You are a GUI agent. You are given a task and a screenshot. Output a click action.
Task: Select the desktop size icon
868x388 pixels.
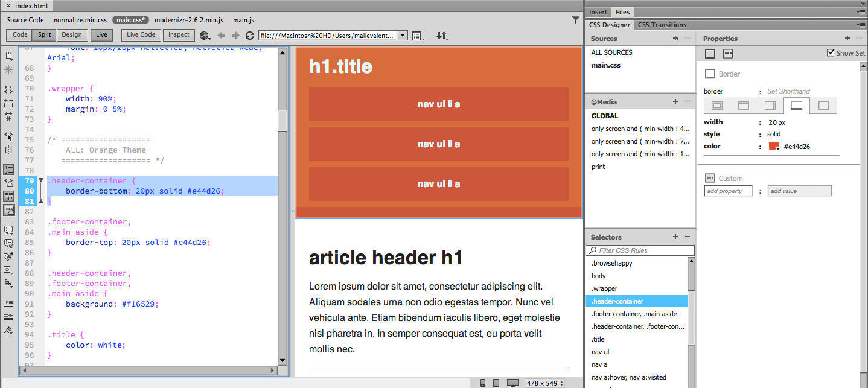[x=512, y=383]
